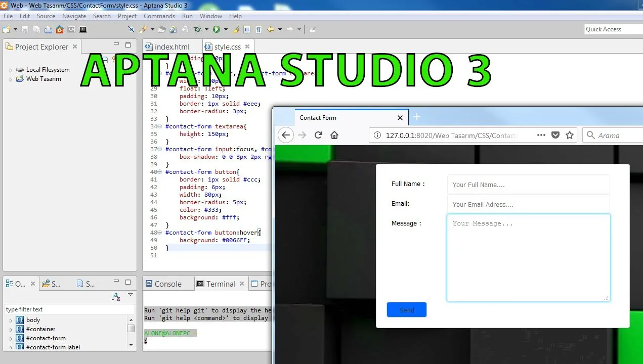
Task: Click the yellow Back navigation arrow
Action: coord(271,30)
